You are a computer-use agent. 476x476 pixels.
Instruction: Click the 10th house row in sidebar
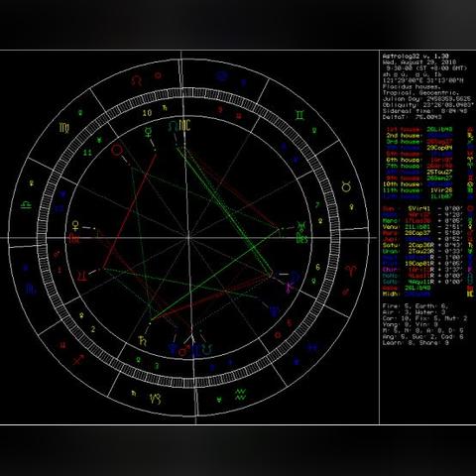pyautogui.click(x=418, y=184)
